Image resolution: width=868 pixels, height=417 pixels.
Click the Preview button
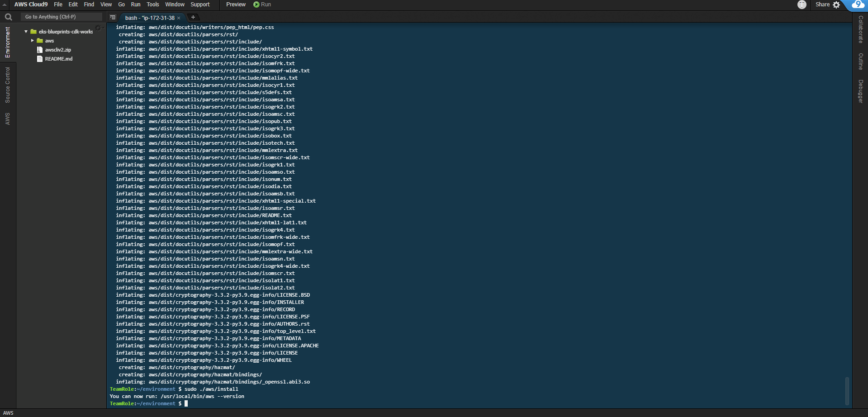[x=236, y=5]
